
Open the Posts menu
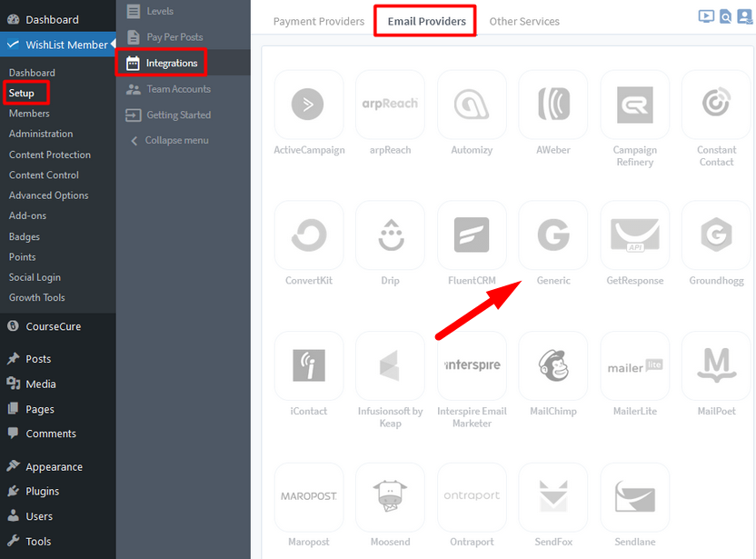coord(58,359)
